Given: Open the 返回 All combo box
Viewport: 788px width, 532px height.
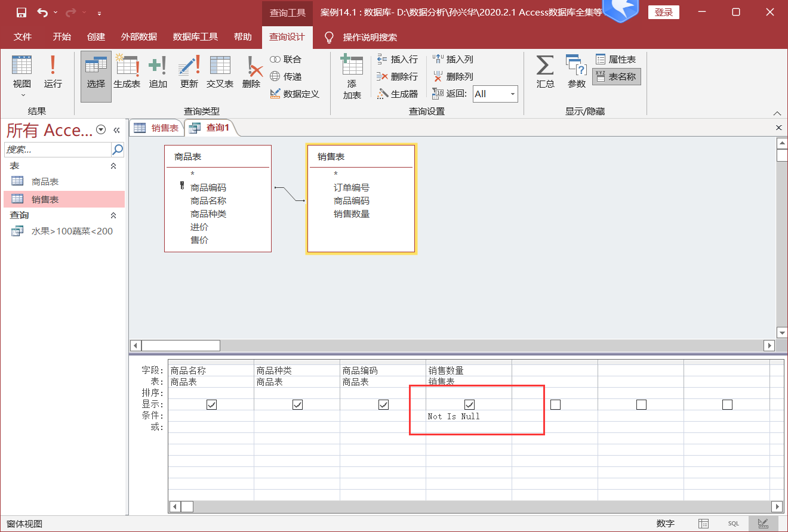Looking at the screenshot, I should pyautogui.click(x=495, y=94).
